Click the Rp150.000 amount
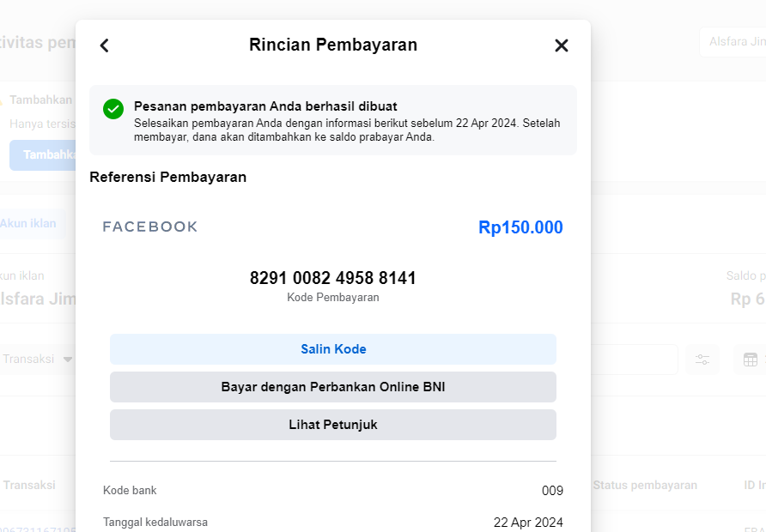The height and width of the screenshot is (532, 766). click(520, 227)
